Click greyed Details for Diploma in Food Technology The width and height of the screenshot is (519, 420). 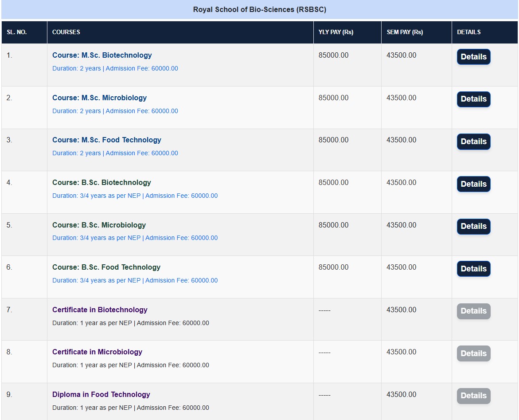pos(473,396)
